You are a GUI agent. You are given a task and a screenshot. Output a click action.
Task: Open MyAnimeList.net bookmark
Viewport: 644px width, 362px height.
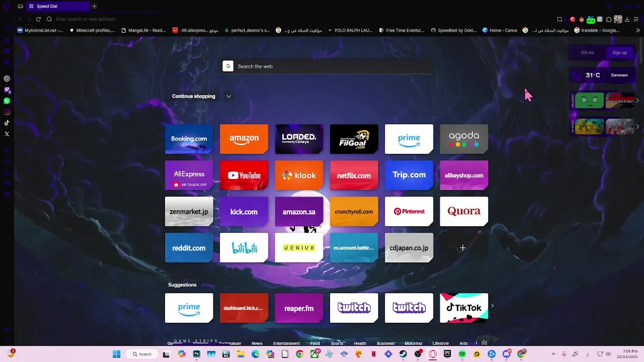40,30
